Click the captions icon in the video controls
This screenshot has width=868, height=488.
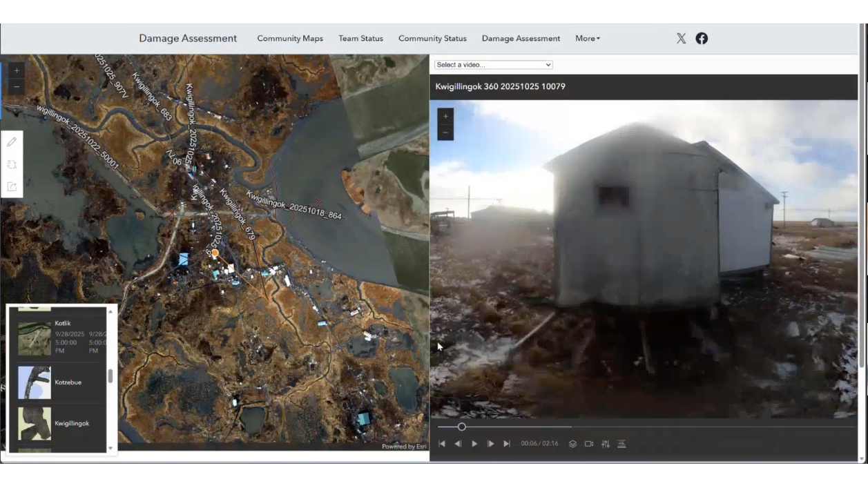(621, 444)
